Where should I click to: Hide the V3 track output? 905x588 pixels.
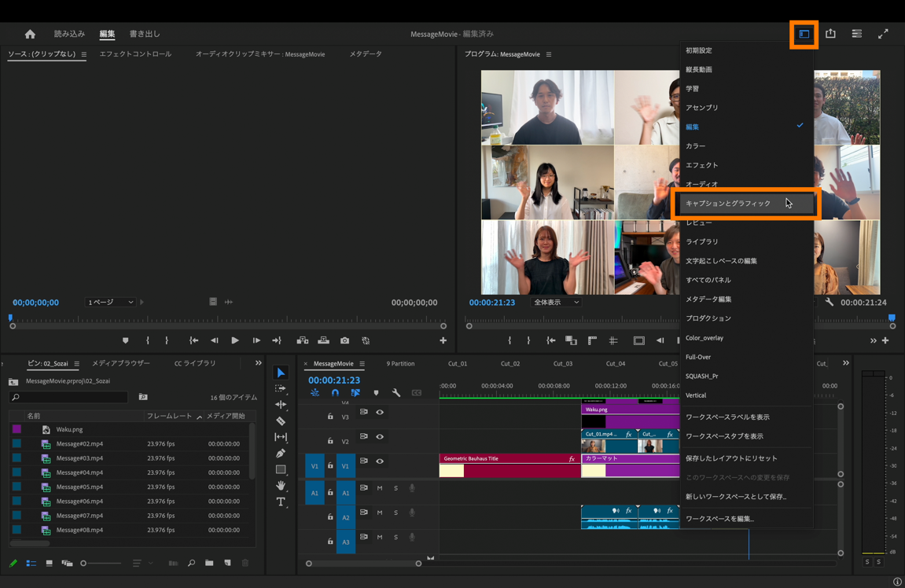(380, 412)
